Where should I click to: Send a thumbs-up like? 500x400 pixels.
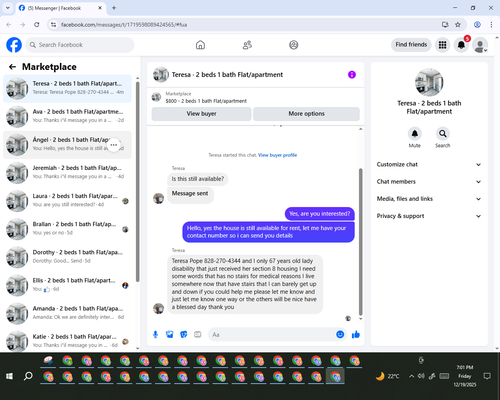pos(356,334)
